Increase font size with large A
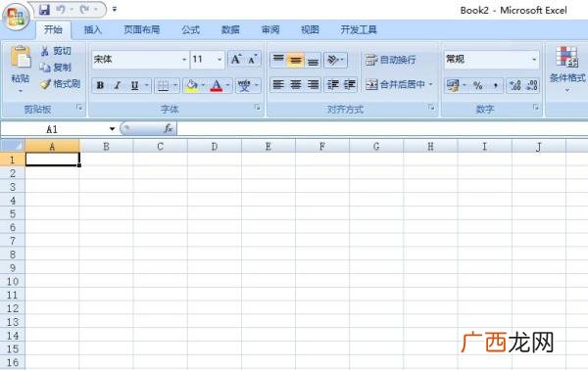Viewport: 588px width, 370px height. [x=236, y=59]
